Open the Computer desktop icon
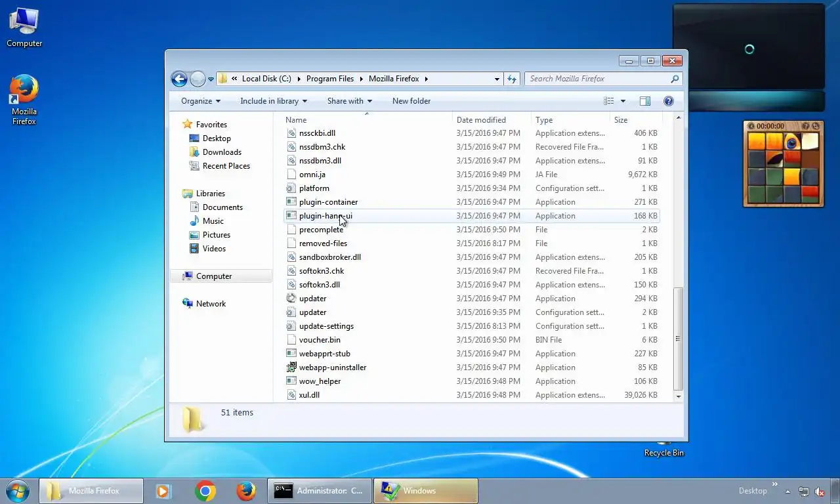Viewport: 840px width, 504px height. [x=24, y=28]
